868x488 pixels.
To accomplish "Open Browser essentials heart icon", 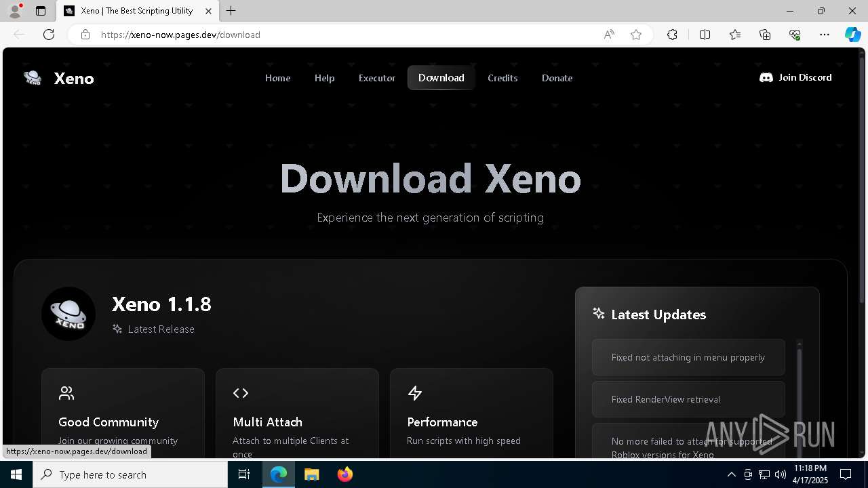I will [x=795, y=35].
